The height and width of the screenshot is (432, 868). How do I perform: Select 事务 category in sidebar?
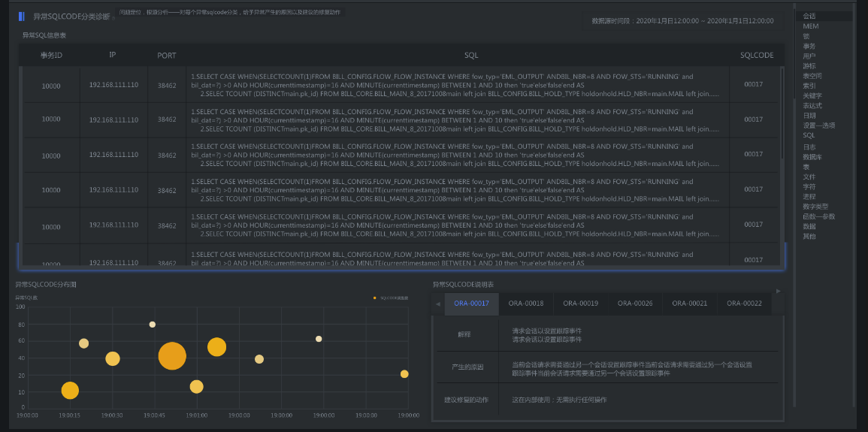pyautogui.click(x=809, y=46)
